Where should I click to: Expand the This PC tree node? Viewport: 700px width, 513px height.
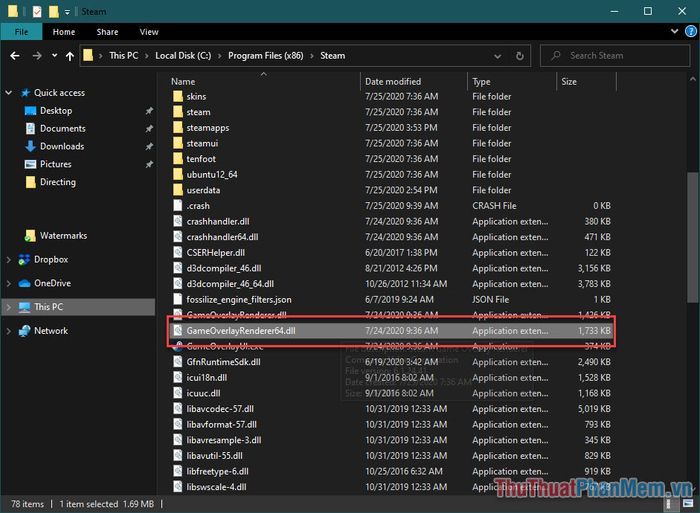[8, 307]
